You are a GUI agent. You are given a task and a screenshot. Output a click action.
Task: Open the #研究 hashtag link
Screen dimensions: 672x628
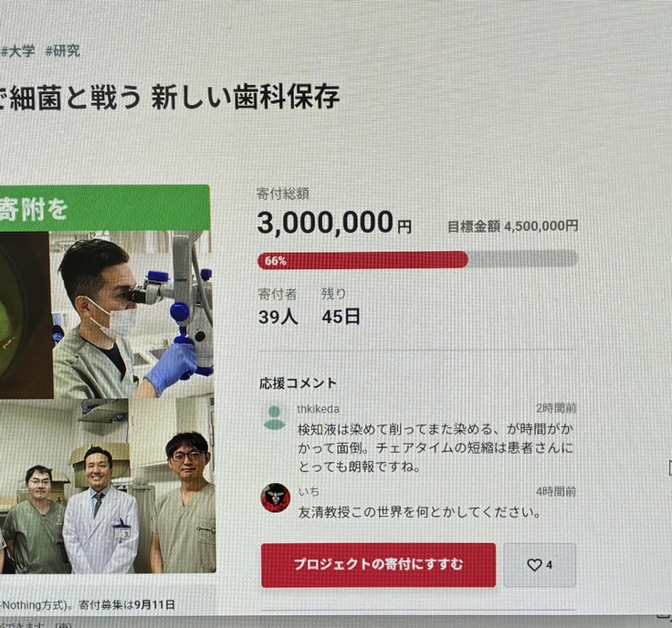(63, 51)
